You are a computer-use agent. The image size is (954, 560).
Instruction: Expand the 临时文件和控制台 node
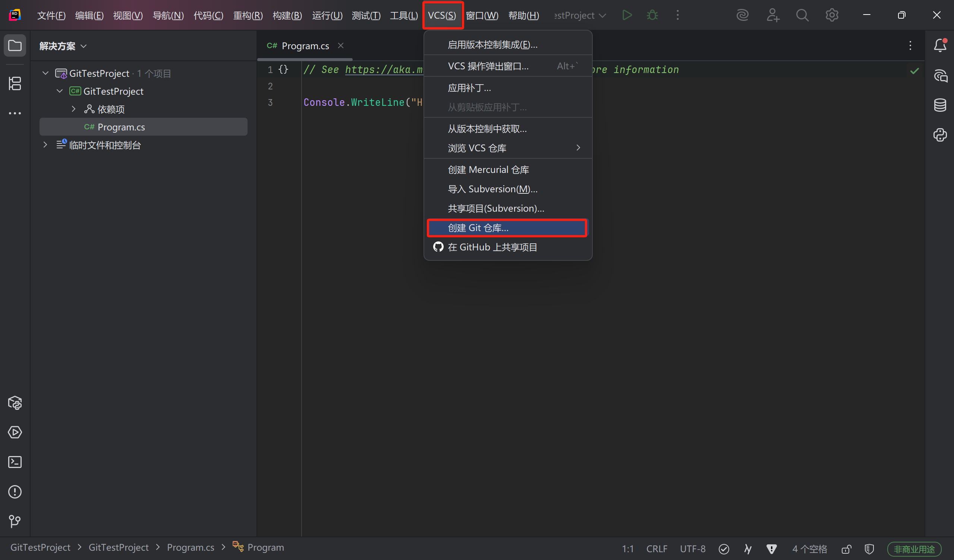coord(45,145)
